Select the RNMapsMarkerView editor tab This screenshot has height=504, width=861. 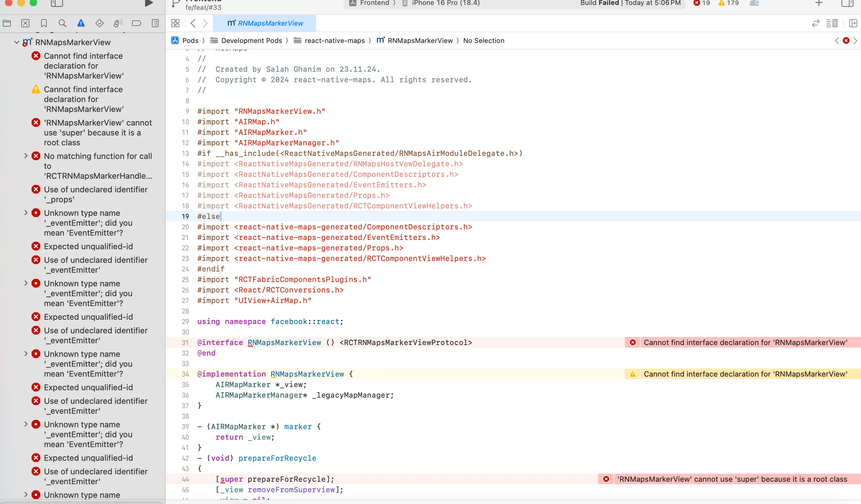coord(264,23)
